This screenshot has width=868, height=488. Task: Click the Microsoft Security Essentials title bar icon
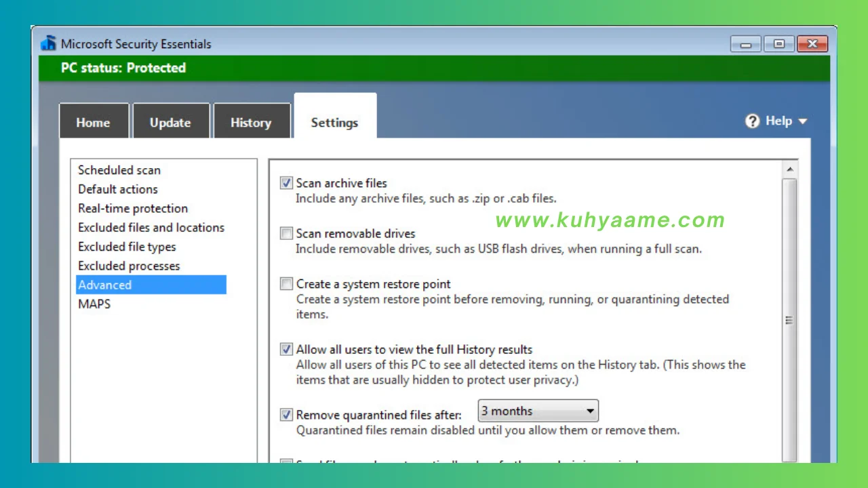coord(48,44)
